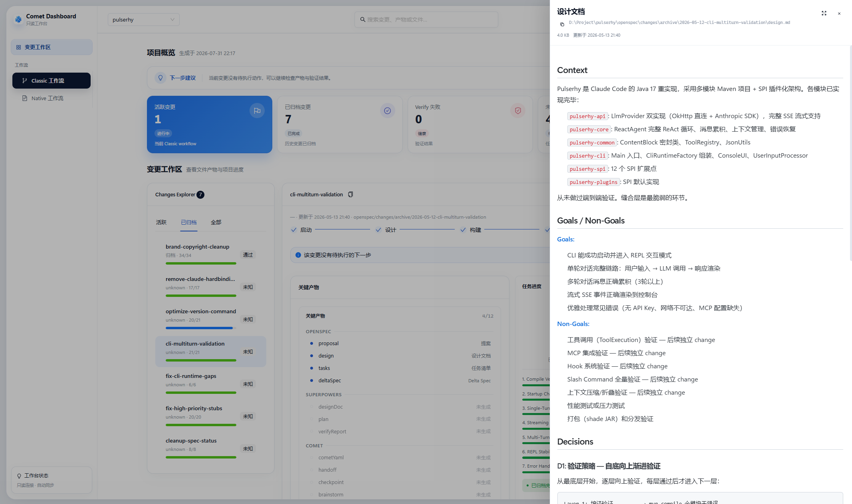Click progress bar of optimize-version-command
This screenshot has height=504, width=852.
pos(201,328)
